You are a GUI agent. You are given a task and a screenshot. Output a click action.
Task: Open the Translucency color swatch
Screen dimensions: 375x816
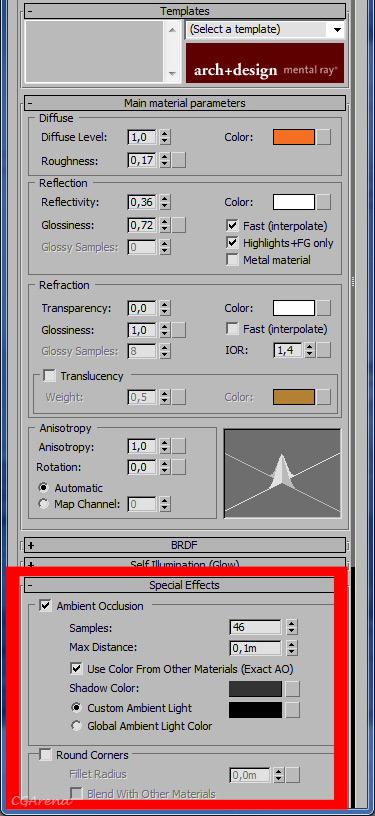294,397
